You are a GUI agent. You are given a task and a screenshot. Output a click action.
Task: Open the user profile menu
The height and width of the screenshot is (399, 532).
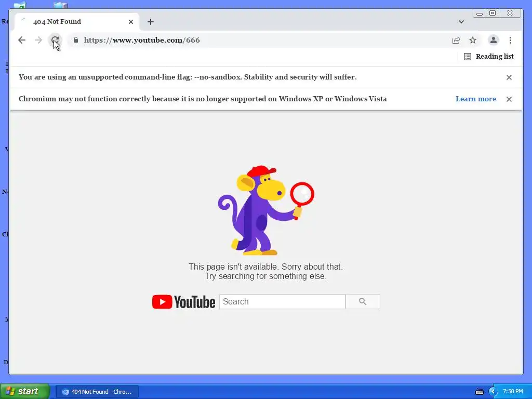[x=494, y=40]
